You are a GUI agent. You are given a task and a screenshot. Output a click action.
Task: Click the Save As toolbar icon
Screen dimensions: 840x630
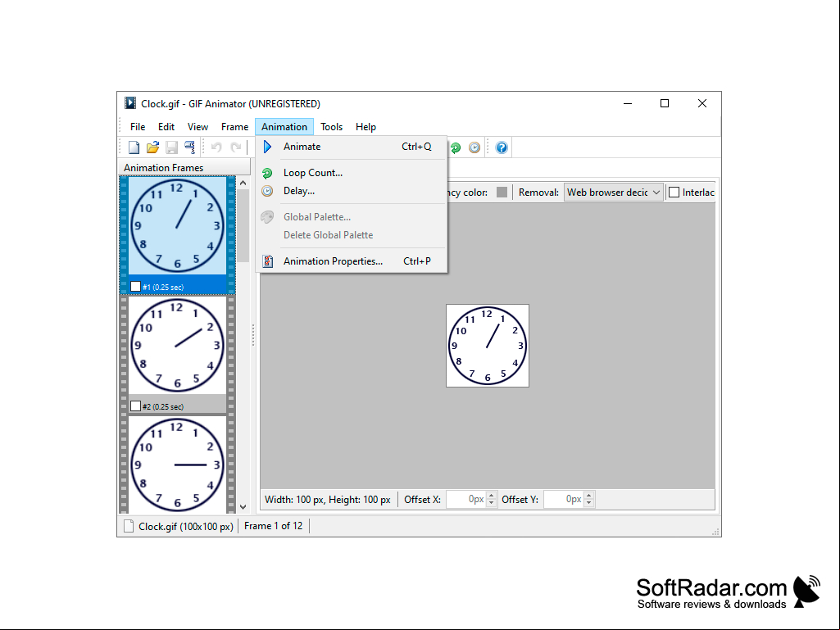point(189,147)
